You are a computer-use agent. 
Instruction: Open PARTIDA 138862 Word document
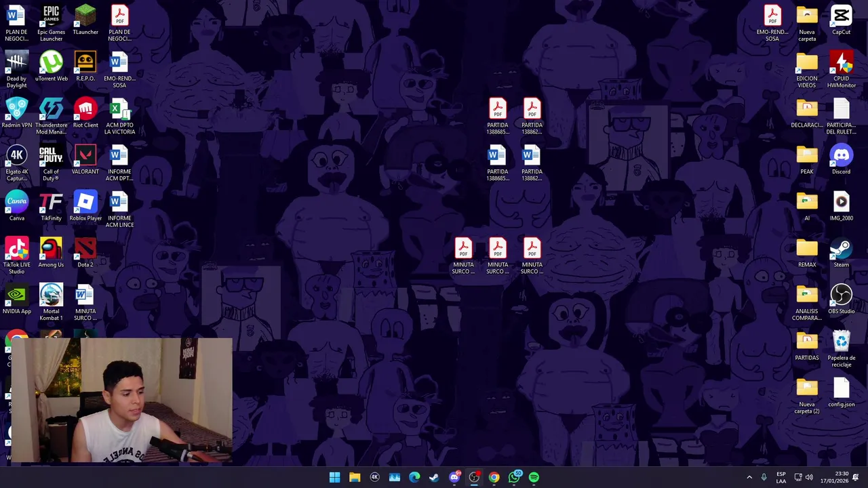pos(532,163)
